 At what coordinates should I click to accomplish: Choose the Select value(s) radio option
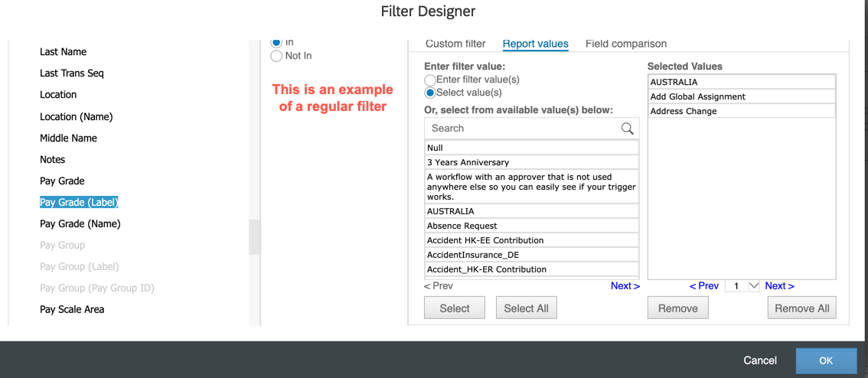click(430, 93)
